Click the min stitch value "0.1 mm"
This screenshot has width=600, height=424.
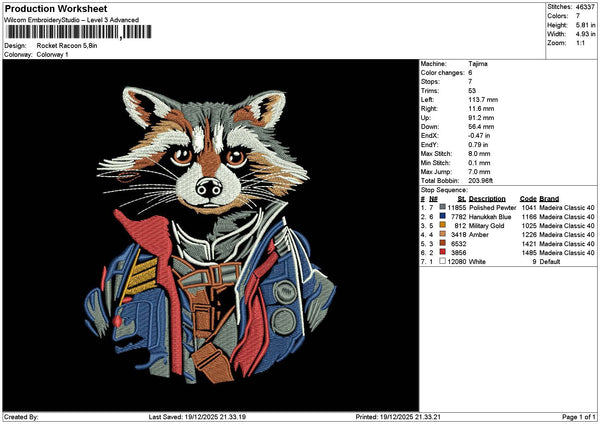(x=479, y=163)
